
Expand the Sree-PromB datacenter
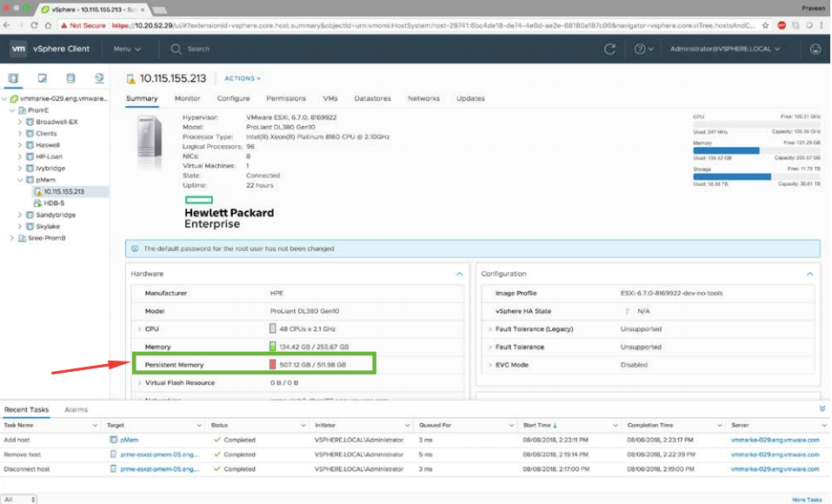[x=12, y=238]
